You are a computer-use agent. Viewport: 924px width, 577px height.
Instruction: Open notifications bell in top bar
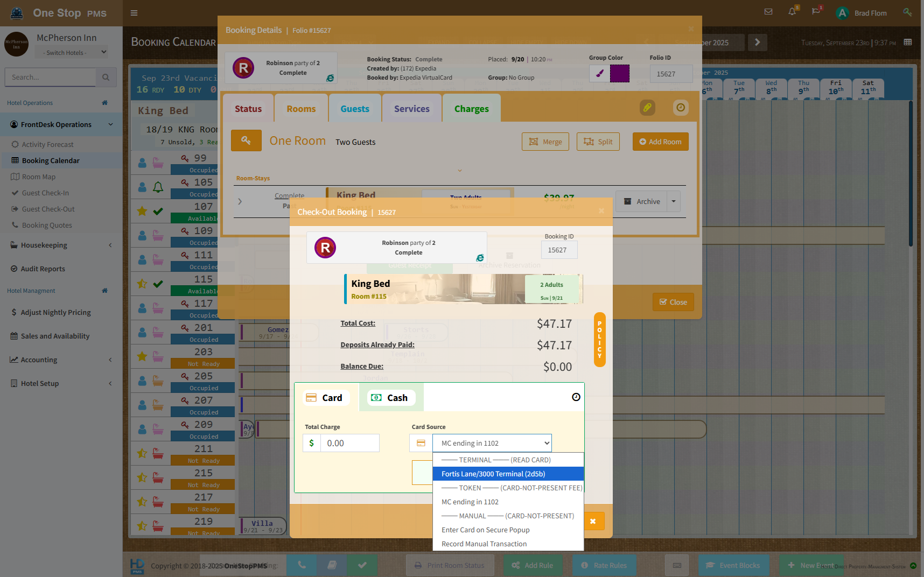[792, 12]
